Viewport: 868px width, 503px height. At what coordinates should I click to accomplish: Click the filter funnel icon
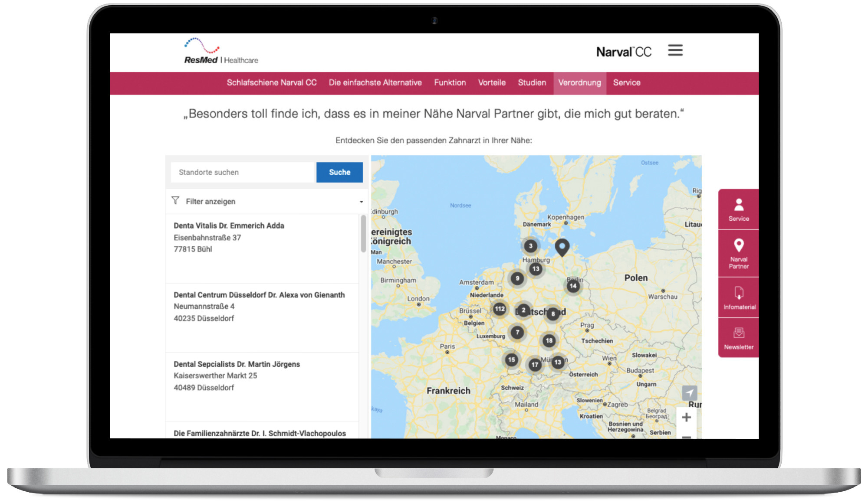[x=175, y=200]
